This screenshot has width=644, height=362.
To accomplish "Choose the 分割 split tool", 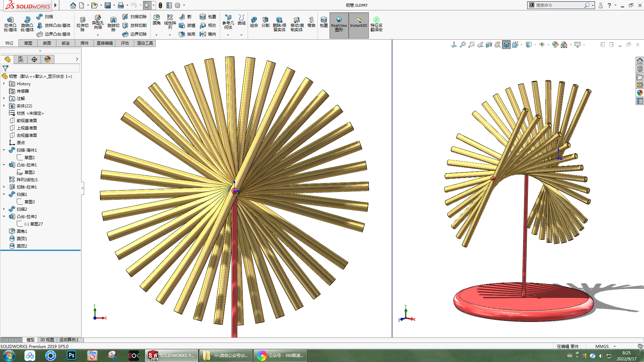I will click(x=265, y=22).
